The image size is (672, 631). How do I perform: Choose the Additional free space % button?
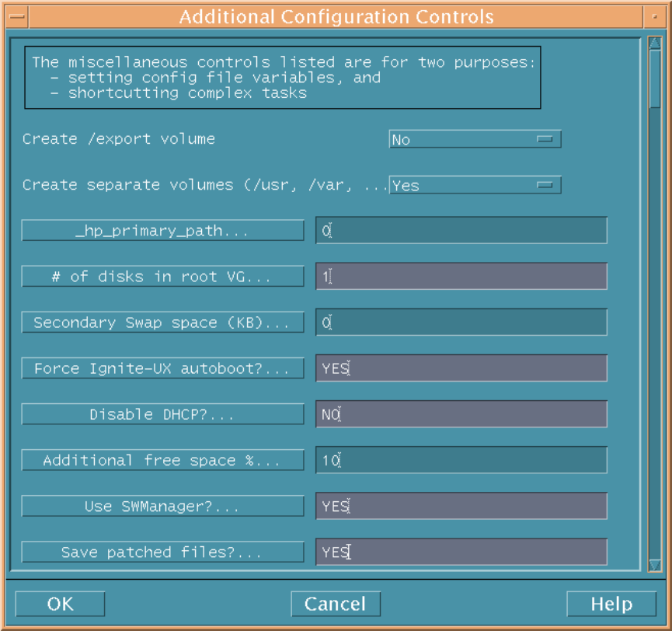163,459
